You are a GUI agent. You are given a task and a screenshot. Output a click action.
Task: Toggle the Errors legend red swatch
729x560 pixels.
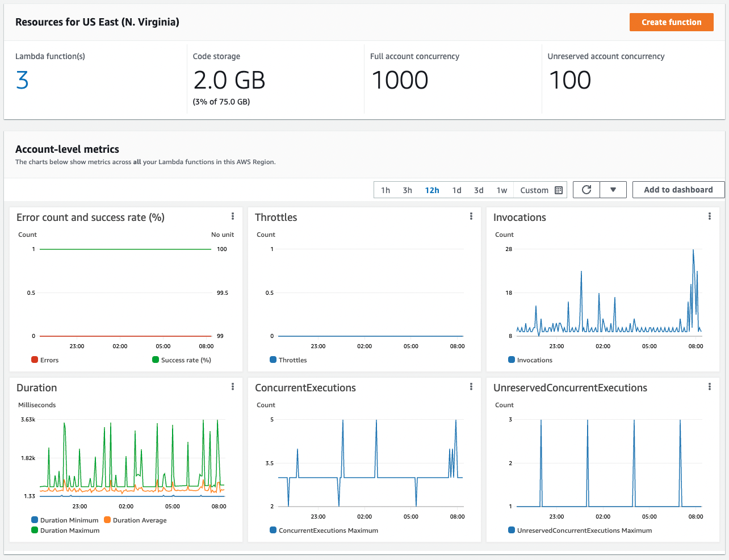pyautogui.click(x=35, y=360)
